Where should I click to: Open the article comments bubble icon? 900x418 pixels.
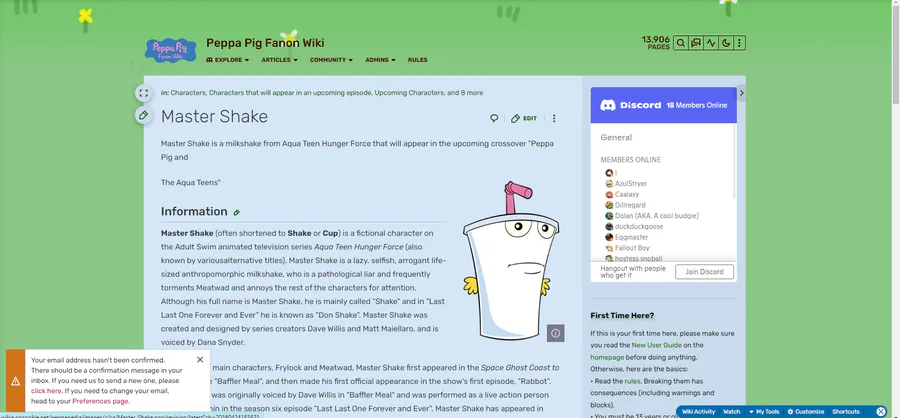[x=494, y=118]
